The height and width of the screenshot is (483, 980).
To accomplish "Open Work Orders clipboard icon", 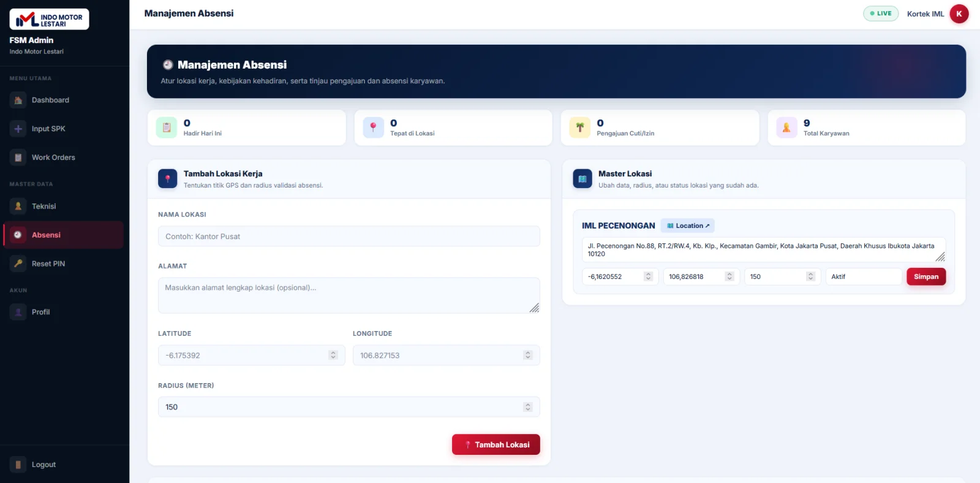I will [18, 158].
